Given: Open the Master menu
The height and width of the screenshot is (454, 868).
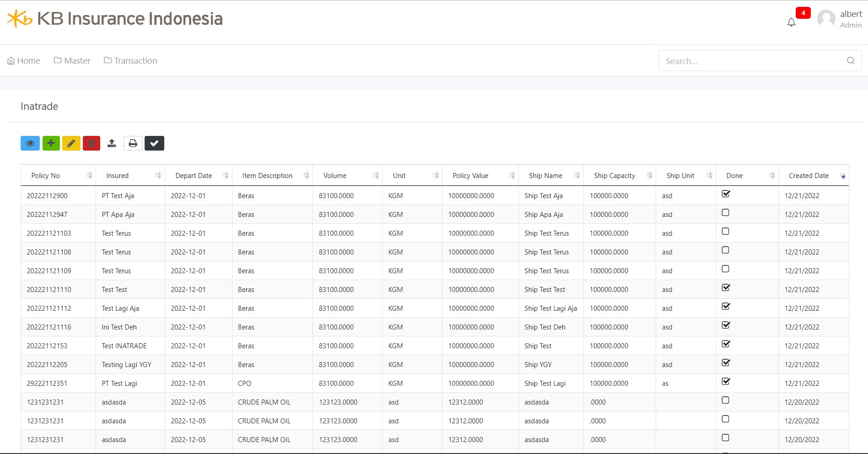Looking at the screenshot, I should pyautogui.click(x=72, y=60).
